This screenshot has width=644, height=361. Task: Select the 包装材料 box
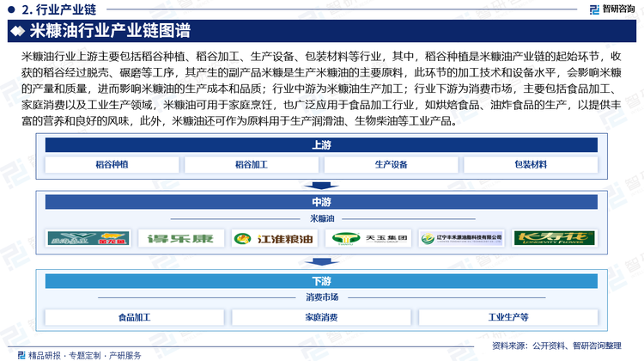pyautogui.click(x=531, y=164)
